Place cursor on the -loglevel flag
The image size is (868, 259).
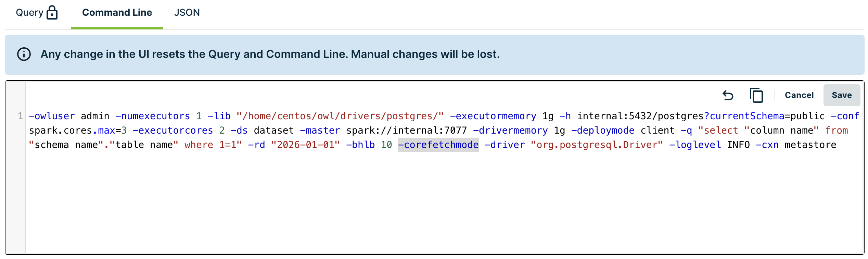(695, 145)
